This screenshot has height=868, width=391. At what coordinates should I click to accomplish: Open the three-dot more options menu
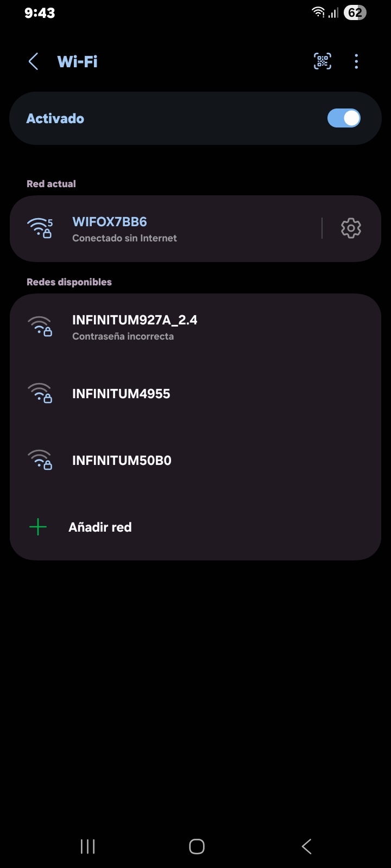(x=356, y=61)
